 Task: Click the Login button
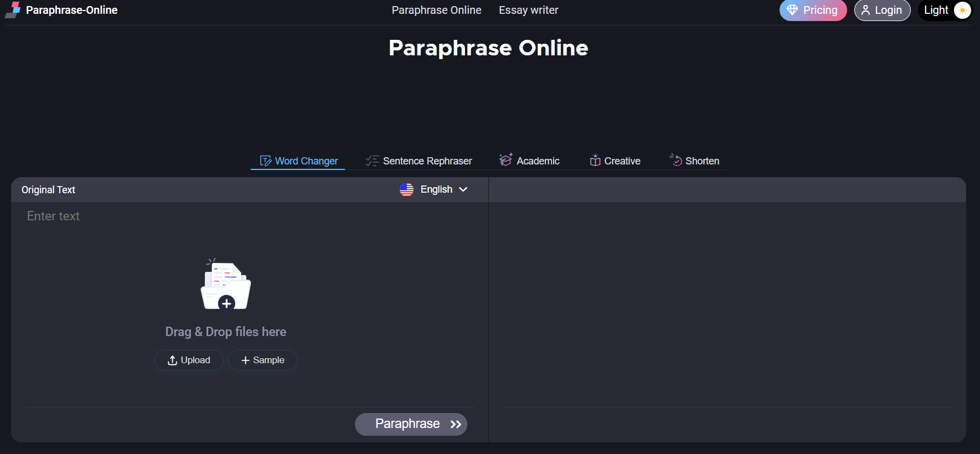point(882,10)
